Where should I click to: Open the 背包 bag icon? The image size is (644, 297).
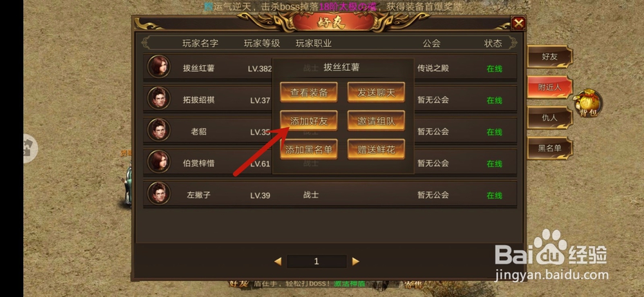[589, 102]
